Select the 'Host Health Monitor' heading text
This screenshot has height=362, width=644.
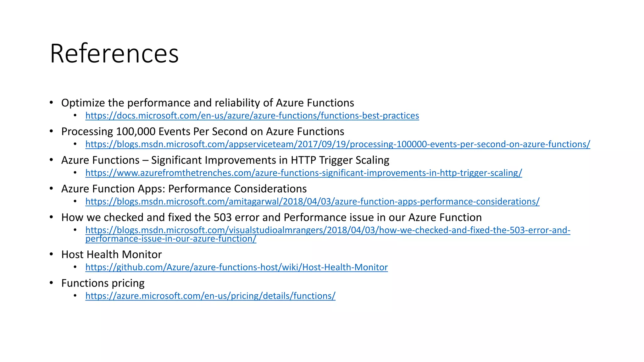111,254
